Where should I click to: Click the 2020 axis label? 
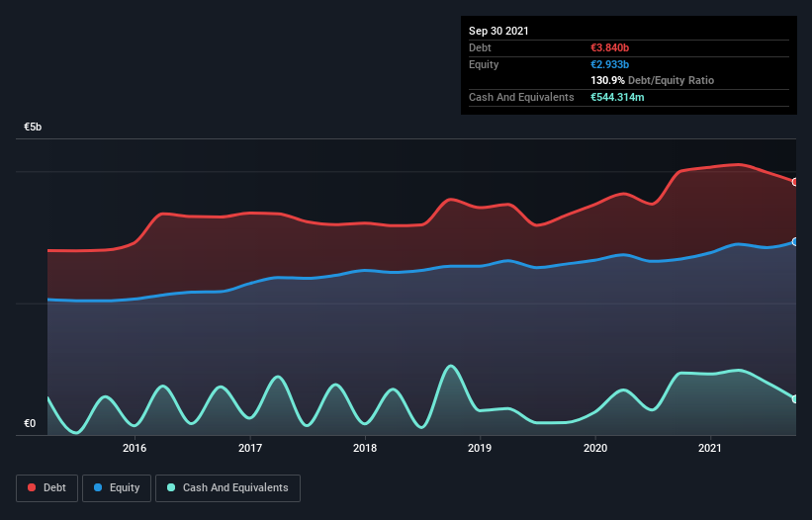pyautogui.click(x=595, y=448)
